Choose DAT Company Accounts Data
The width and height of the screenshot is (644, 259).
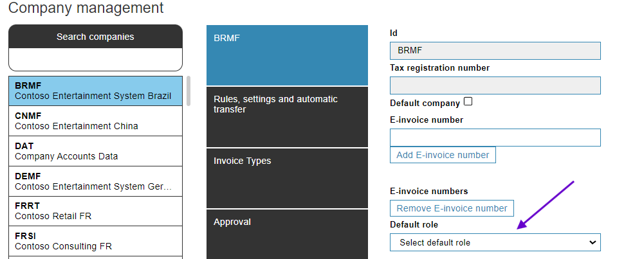[95, 151]
